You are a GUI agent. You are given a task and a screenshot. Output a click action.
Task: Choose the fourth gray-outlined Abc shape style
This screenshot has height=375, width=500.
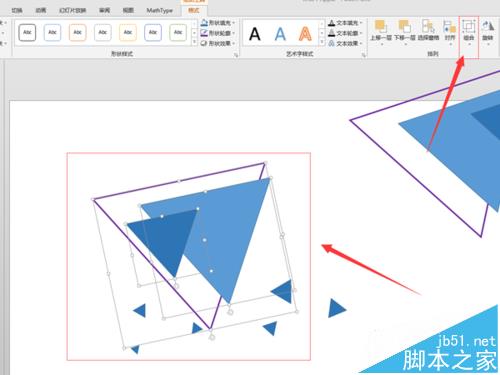(x=103, y=33)
